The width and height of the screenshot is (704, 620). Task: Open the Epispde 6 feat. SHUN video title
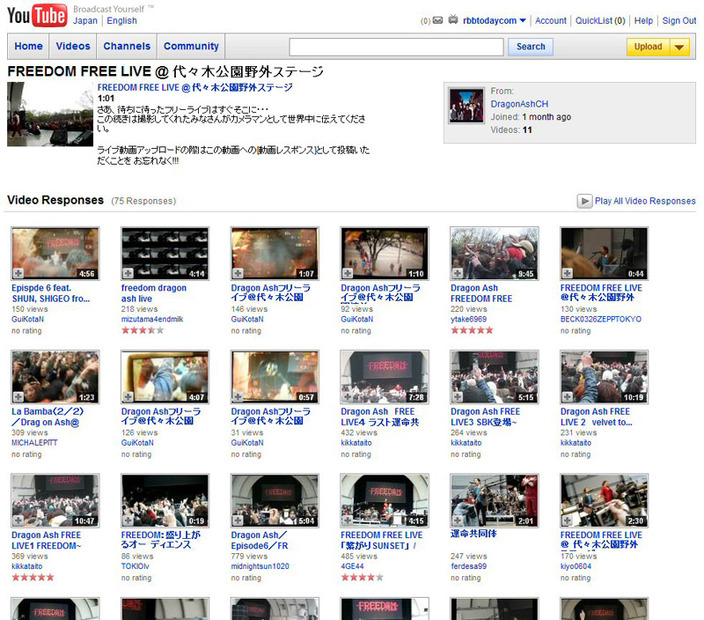(x=51, y=293)
